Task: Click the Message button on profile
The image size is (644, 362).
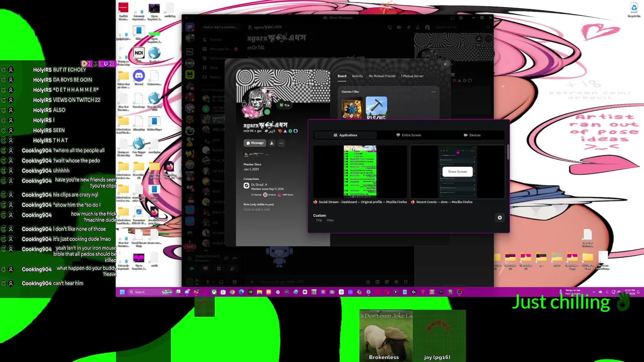Action: pyautogui.click(x=255, y=143)
